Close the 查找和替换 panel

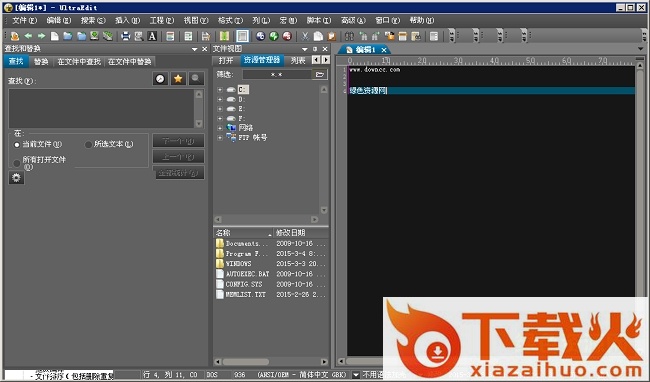[x=204, y=49]
